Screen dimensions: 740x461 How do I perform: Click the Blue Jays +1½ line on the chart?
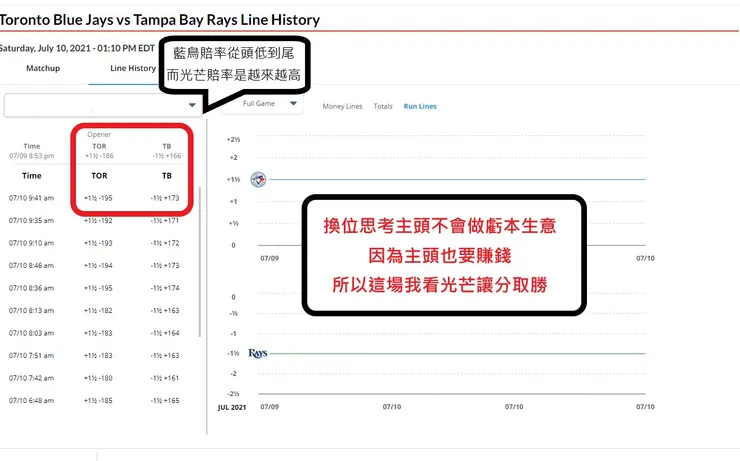point(456,179)
